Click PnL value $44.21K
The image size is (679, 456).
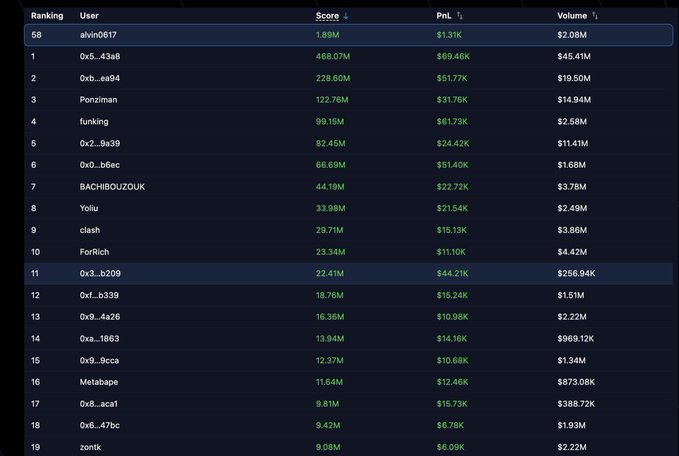pos(453,274)
